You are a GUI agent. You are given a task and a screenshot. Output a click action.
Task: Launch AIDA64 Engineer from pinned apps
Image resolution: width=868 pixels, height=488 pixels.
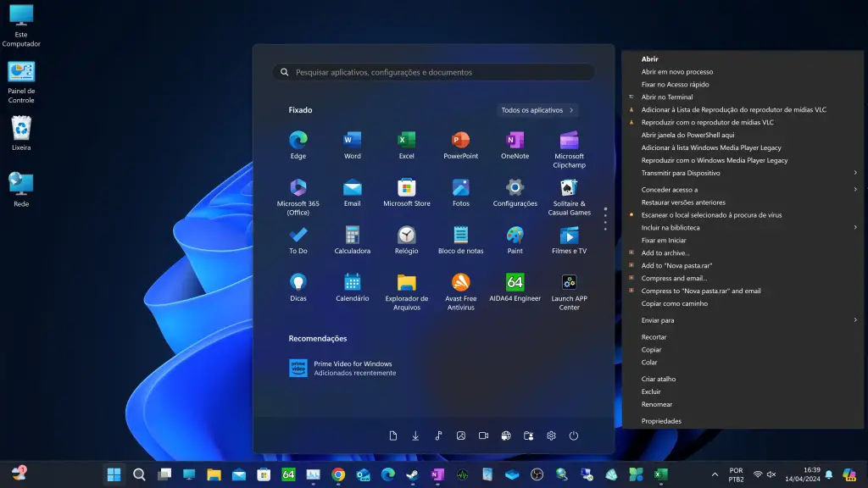(x=515, y=288)
